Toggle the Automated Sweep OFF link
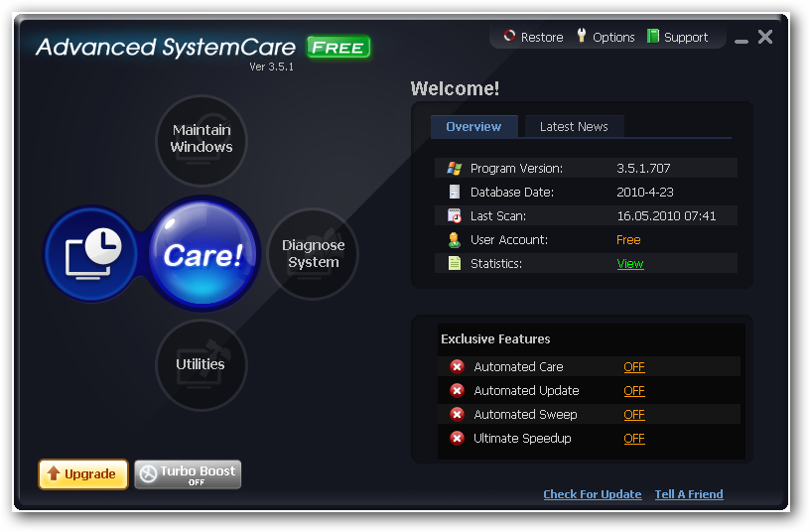 click(x=634, y=414)
